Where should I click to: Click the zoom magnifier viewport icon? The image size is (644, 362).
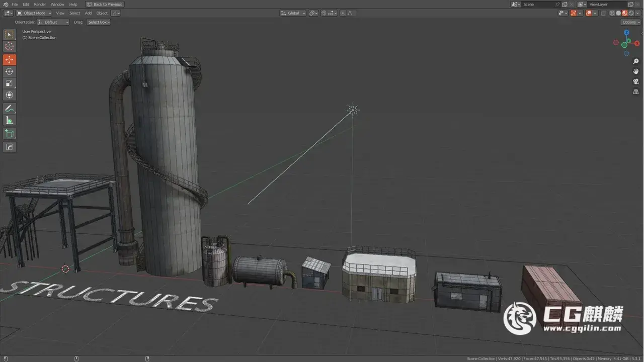pyautogui.click(x=636, y=61)
